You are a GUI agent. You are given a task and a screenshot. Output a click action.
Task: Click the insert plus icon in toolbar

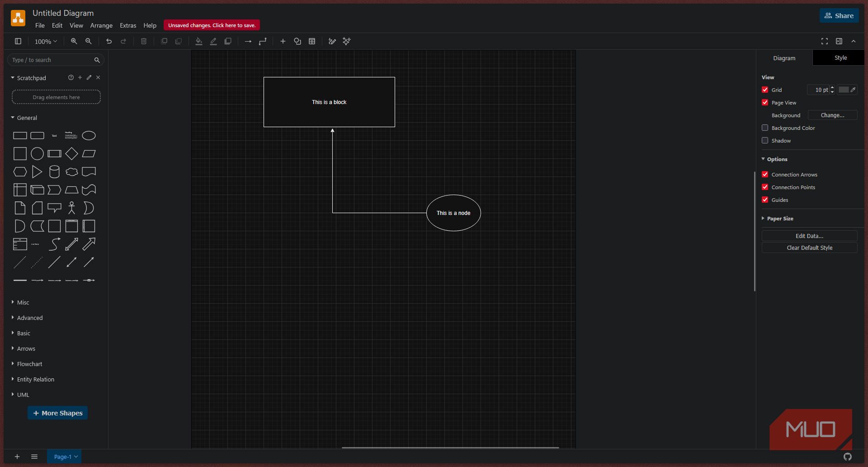click(x=283, y=41)
